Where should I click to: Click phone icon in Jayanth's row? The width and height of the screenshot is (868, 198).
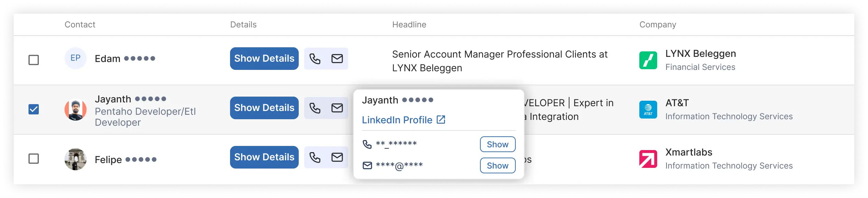315,108
